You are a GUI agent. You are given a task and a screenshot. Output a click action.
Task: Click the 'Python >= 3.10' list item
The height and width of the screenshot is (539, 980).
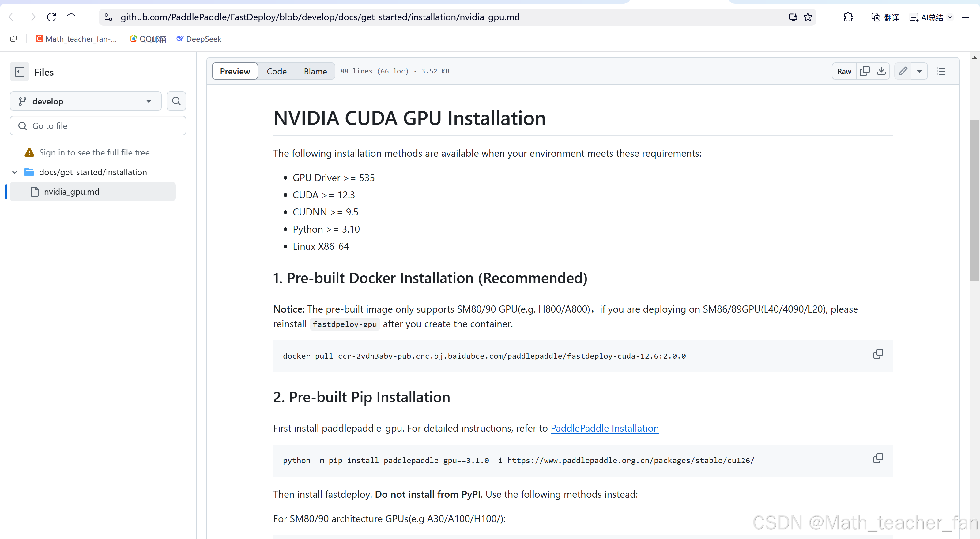tap(326, 229)
